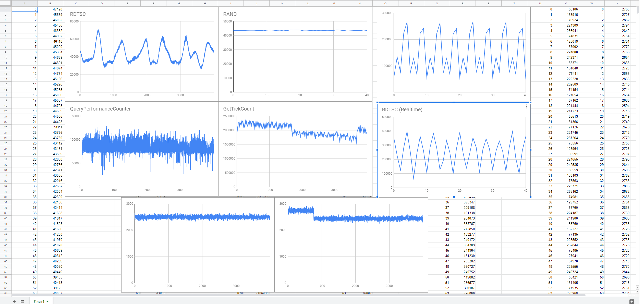The height and width of the screenshot is (304, 644).
Task: Click the Explore star icon
Action: pos(631,302)
